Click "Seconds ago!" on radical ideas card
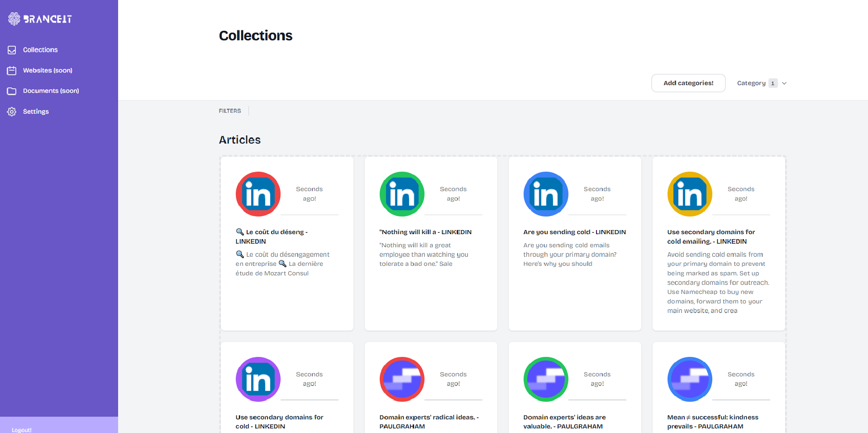Image resolution: width=868 pixels, height=433 pixels. [x=453, y=379]
